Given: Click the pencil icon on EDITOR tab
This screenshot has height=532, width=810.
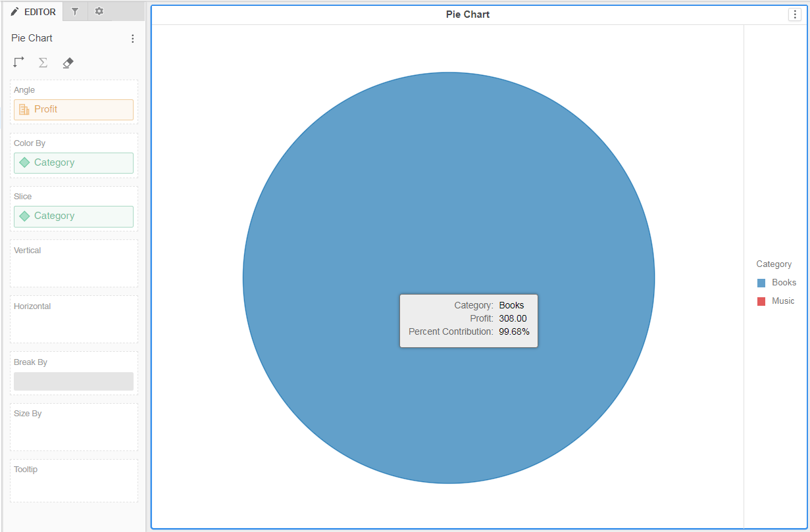Looking at the screenshot, I should pos(15,11).
